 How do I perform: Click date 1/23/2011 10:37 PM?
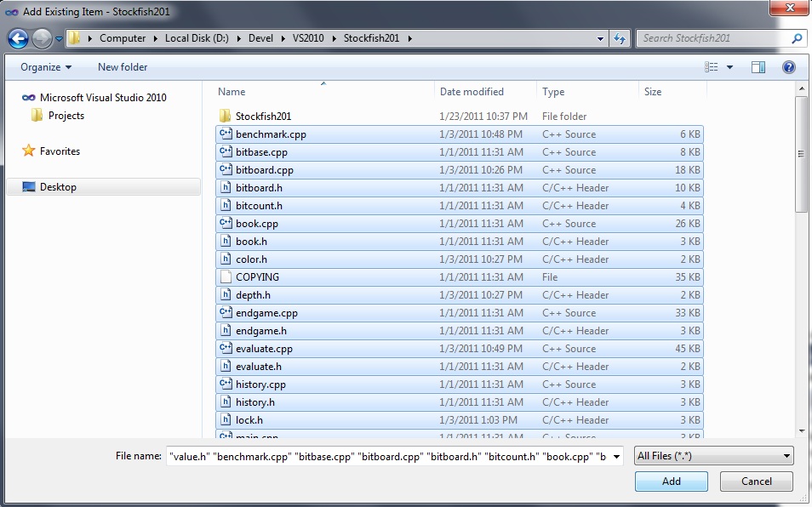coord(483,117)
